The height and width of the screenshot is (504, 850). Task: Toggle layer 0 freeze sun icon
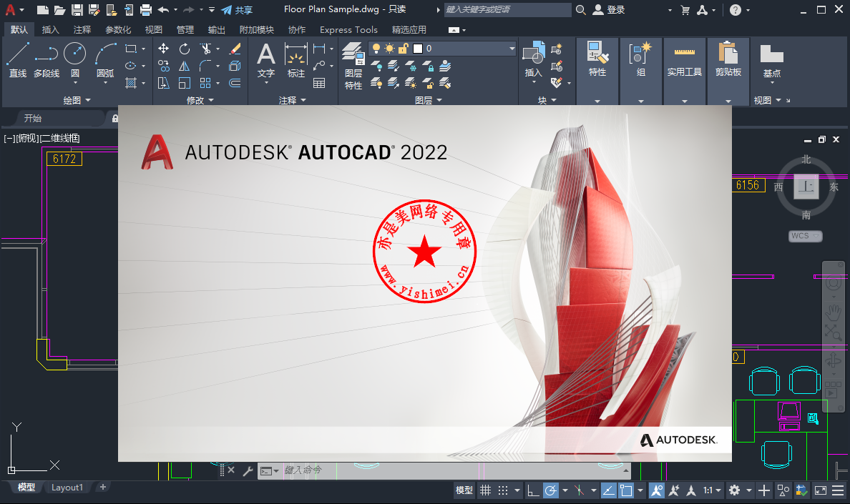[389, 49]
